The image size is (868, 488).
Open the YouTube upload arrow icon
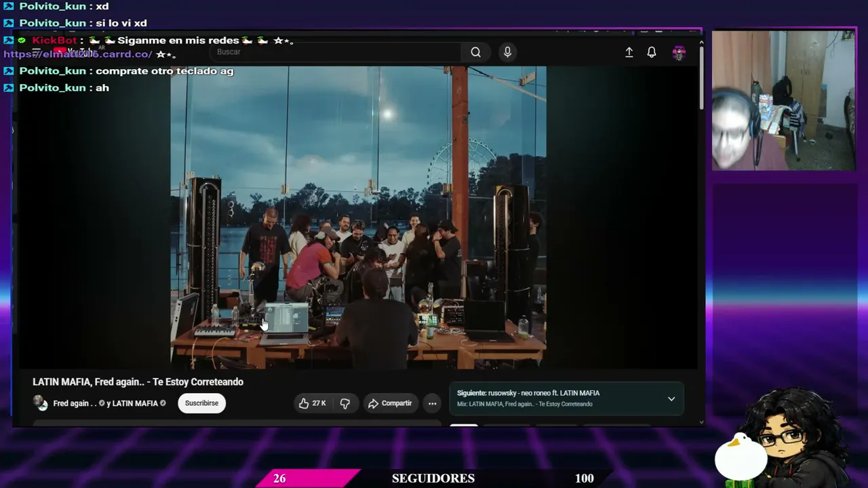click(629, 52)
